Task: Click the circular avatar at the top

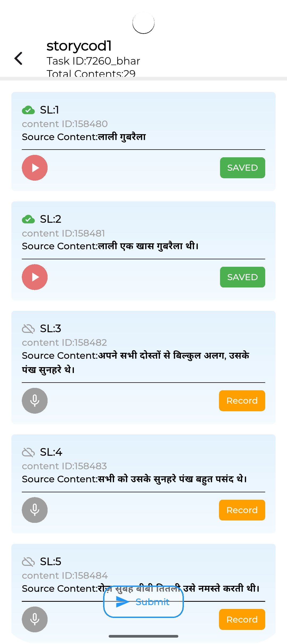Action: click(x=143, y=23)
